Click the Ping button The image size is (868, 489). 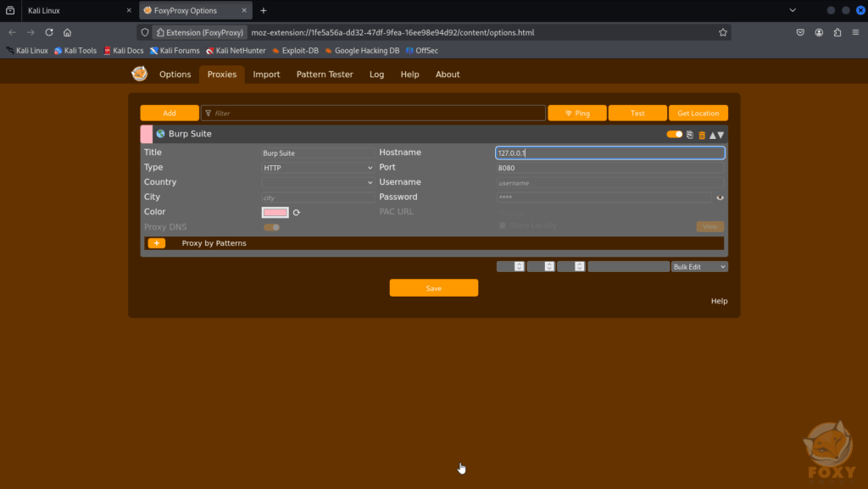tap(576, 113)
